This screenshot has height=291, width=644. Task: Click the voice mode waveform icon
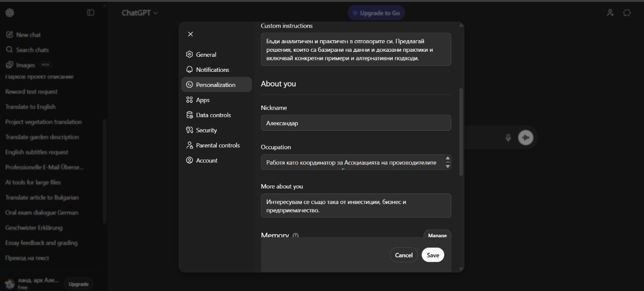click(526, 137)
